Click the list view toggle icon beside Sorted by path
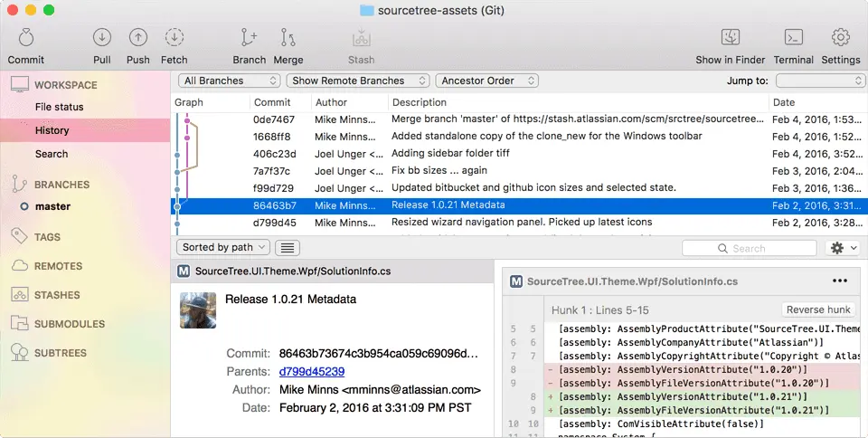 click(288, 248)
